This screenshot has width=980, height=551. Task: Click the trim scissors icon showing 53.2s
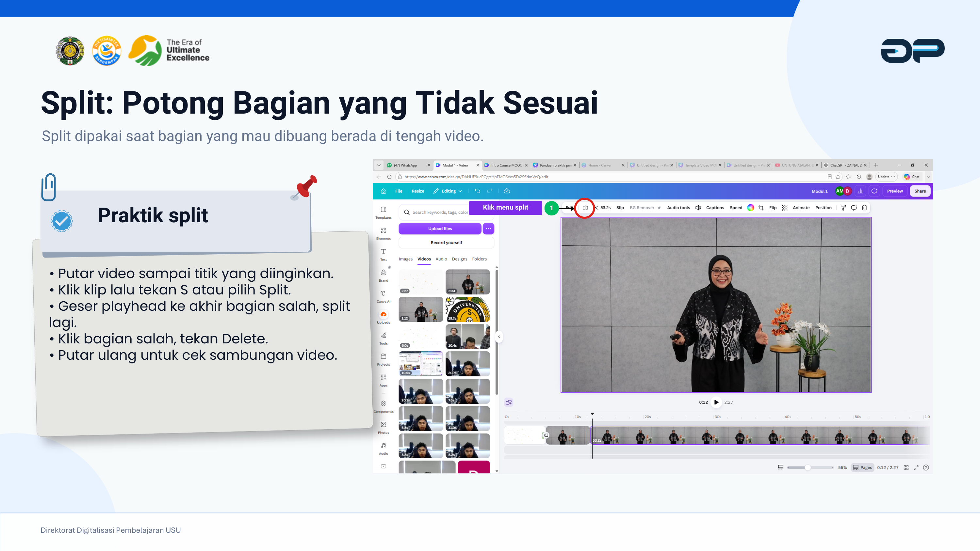[603, 208]
